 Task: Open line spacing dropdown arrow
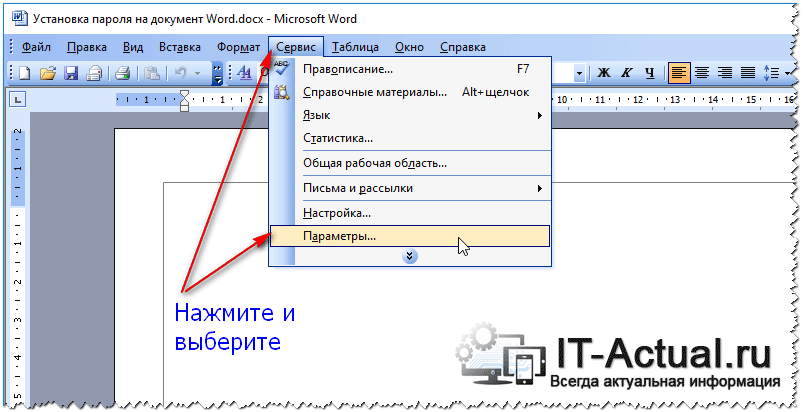788,73
